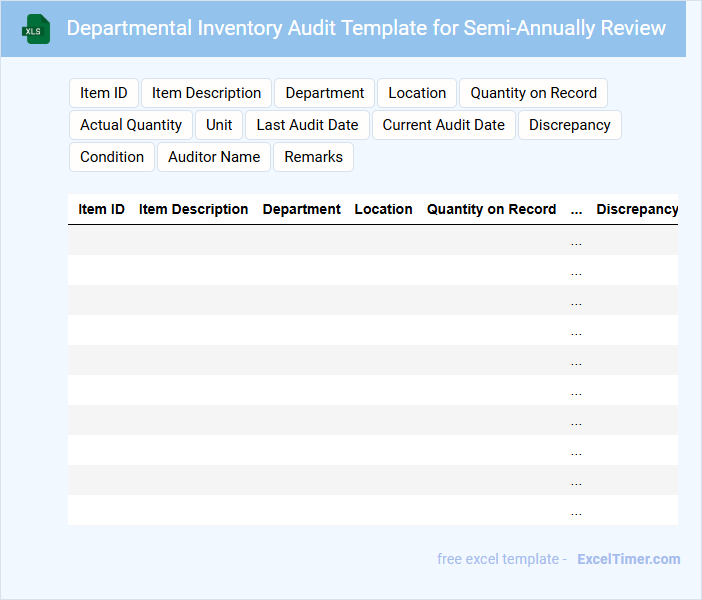The height and width of the screenshot is (600, 702).
Task: Click the Quantity on Record tag
Action: (533, 93)
